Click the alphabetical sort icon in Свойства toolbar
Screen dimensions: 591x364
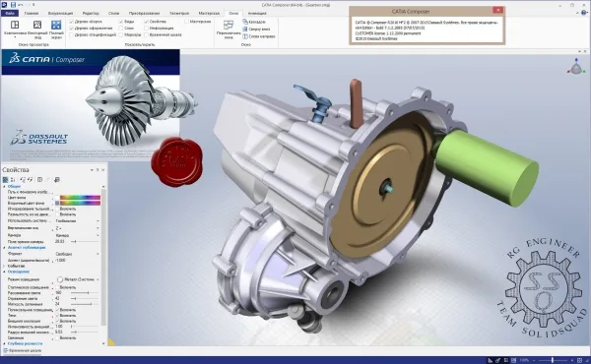[x=13, y=180]
